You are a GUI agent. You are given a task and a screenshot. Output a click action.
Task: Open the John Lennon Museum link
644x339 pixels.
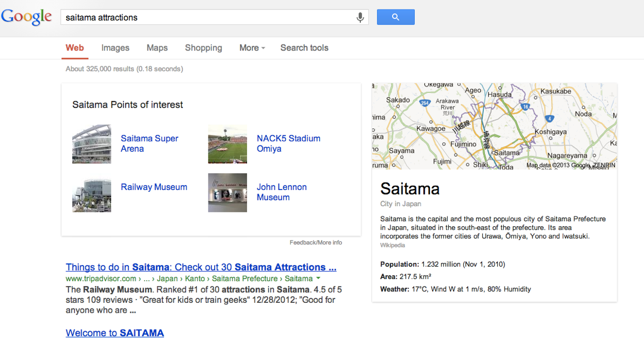(x=282, y=192)
